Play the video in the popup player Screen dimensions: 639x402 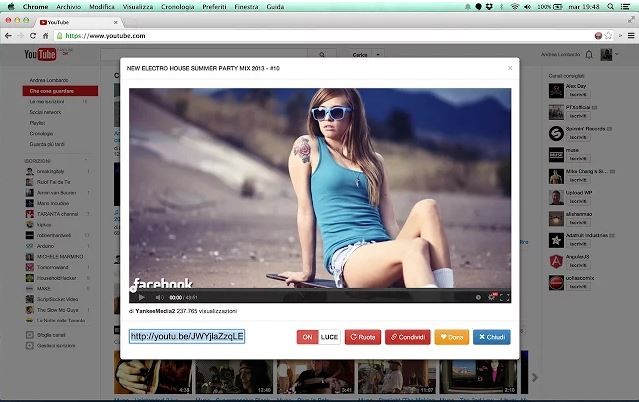pos(141,297)
